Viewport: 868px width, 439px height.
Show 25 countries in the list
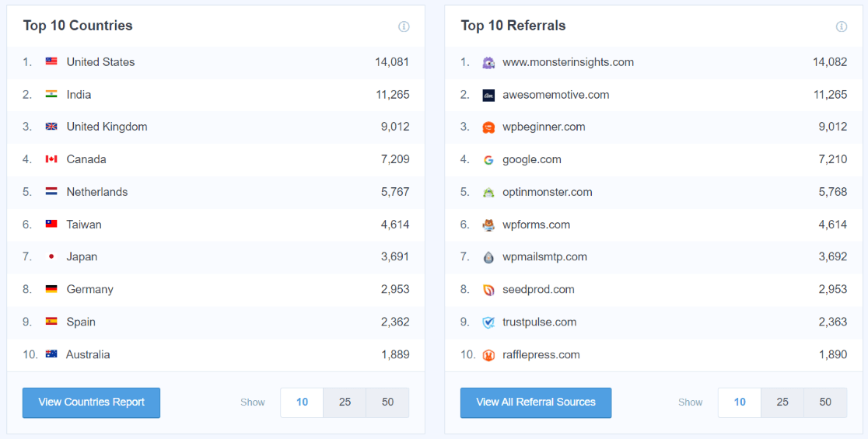click(x=345, y=402)
